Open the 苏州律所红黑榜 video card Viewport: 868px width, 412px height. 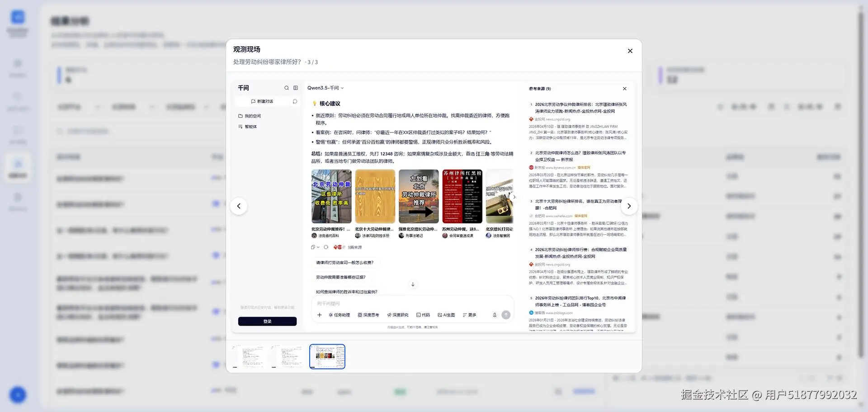point(462,204)
